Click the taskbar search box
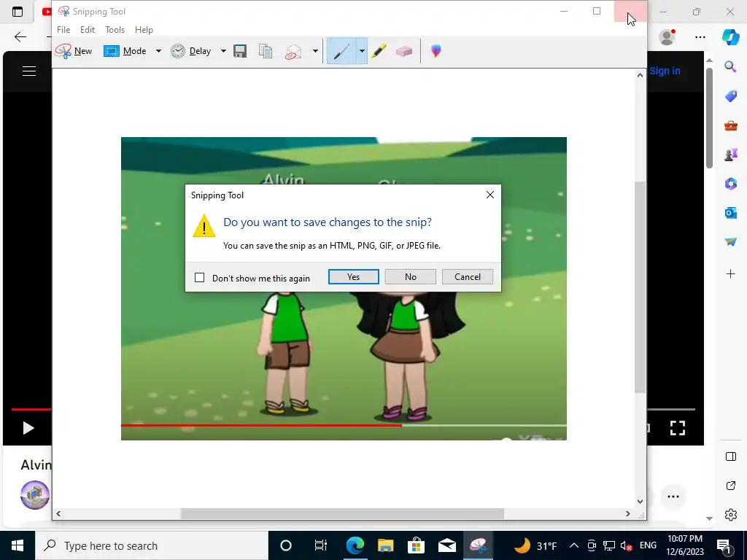The width and height of the screenshot is (747, 560). (152, 545)
